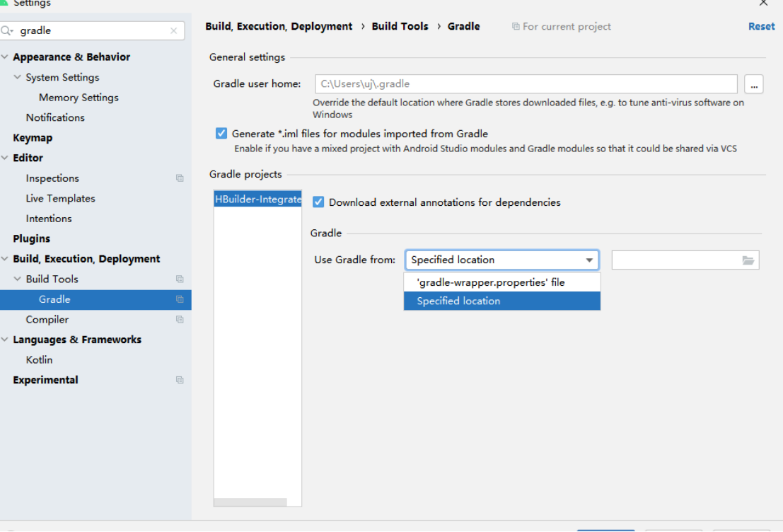Select the Kotlin settings page
The image size is (783, 532).
(x=39, y=359)
